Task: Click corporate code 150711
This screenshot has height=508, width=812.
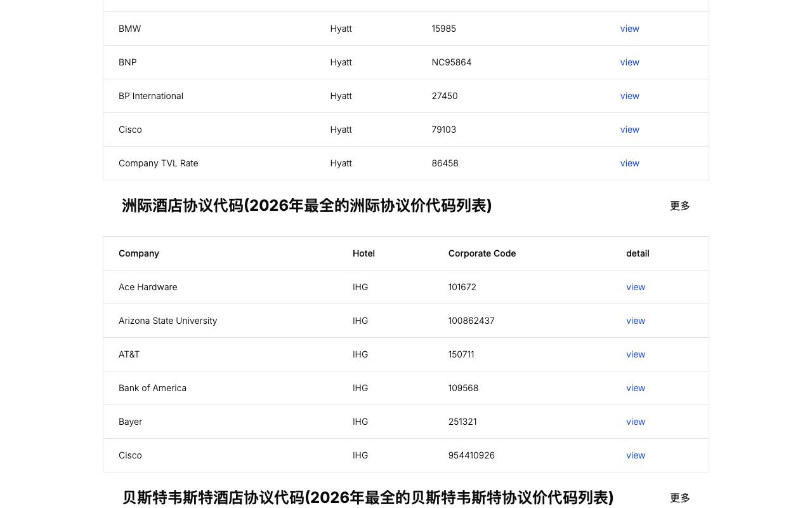Action: click(461, 354)
